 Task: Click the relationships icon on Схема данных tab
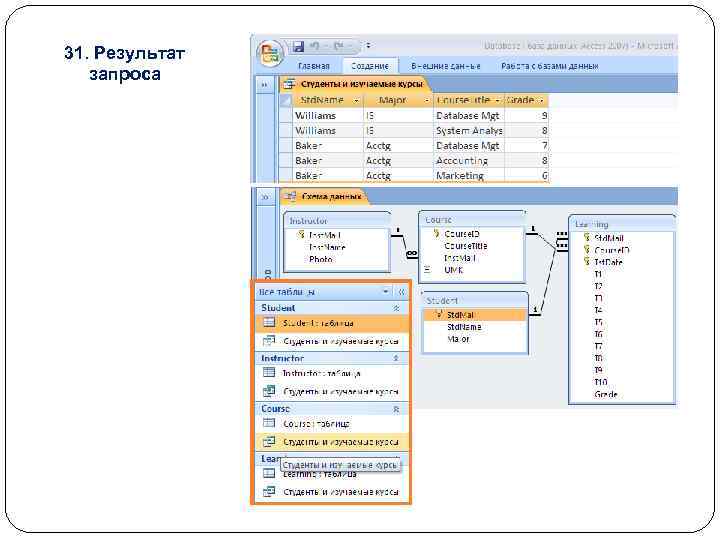pyautogui.click(x=290, y=197)
